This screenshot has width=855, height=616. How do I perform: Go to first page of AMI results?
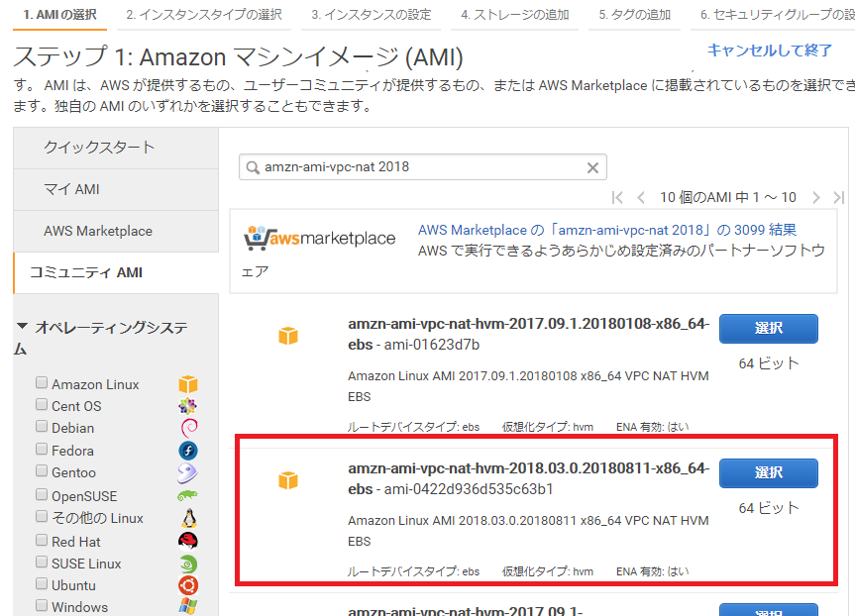(617, 197)
